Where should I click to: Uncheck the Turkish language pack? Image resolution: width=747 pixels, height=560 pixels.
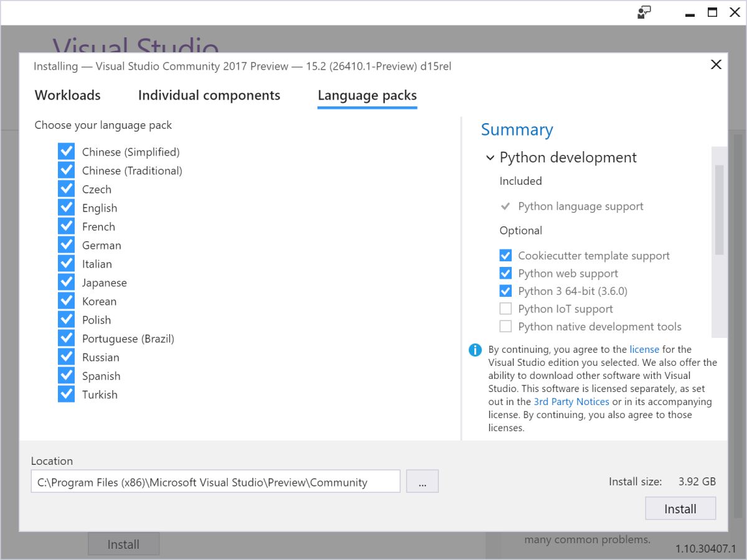coord(66,394)
